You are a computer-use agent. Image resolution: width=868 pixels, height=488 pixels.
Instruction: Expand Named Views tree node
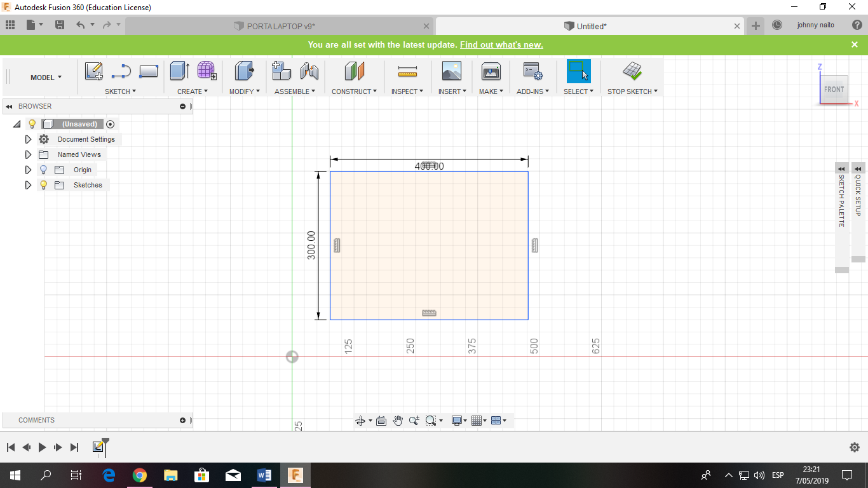(28, 154)
